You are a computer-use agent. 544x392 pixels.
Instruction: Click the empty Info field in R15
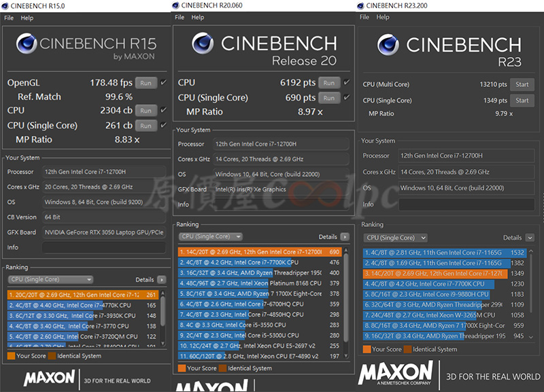[x=104, y=247]
